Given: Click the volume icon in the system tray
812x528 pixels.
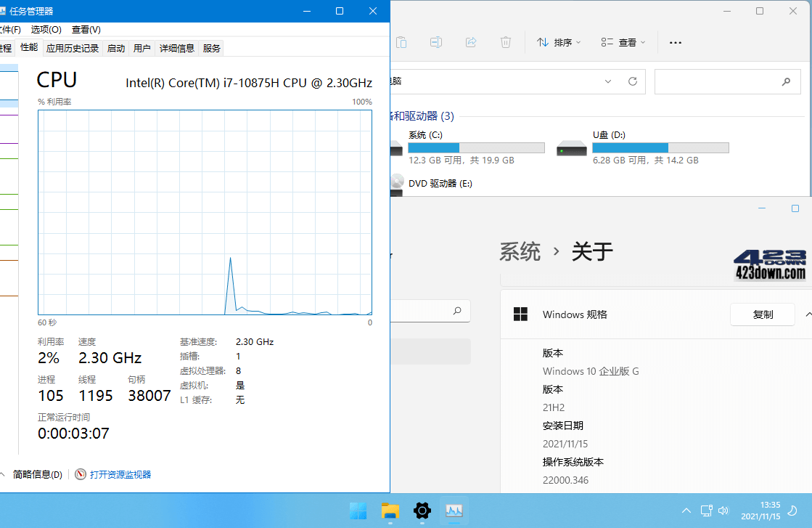Looking at the screenshot, I should click(723, 511).
